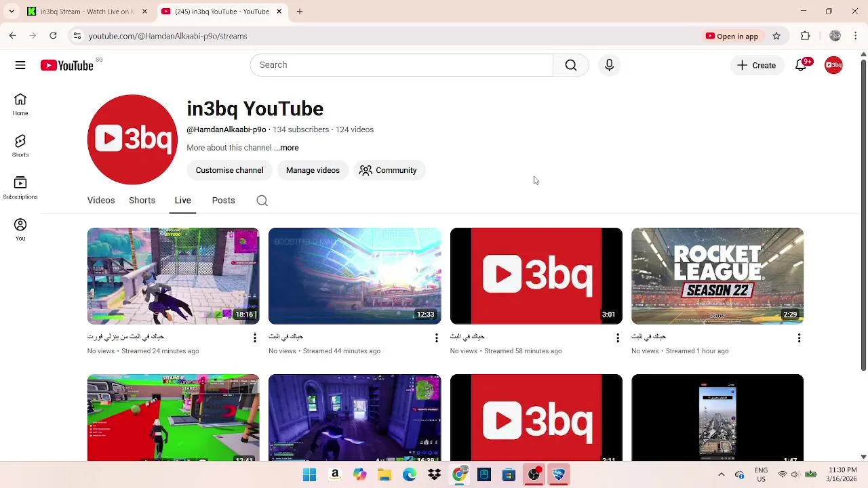This screenshot has height=488, width=868.
Task: Open the Create button menu
Action: click(x=757, y=65)
